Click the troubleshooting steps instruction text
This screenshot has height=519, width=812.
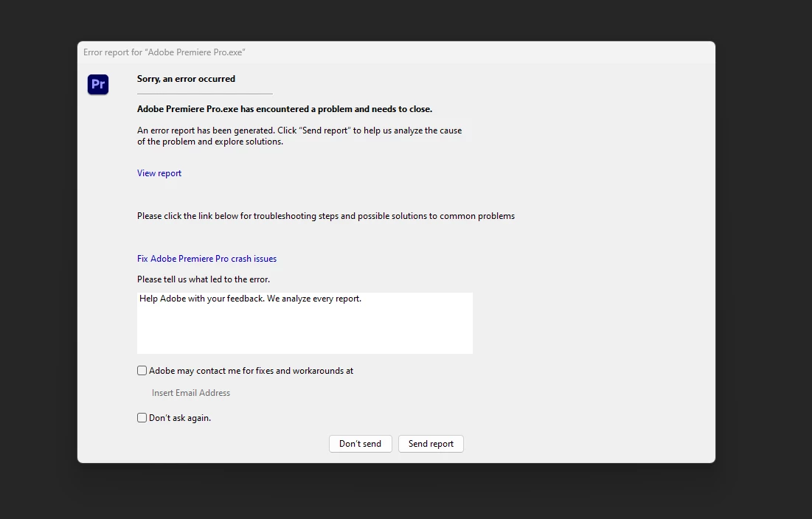(x=326, y=216)
